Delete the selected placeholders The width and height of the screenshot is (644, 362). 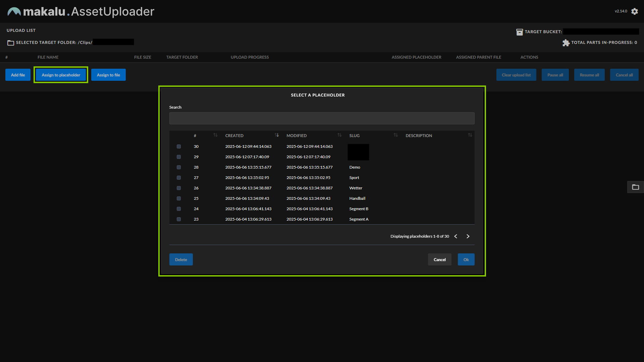tap(181, 259)
